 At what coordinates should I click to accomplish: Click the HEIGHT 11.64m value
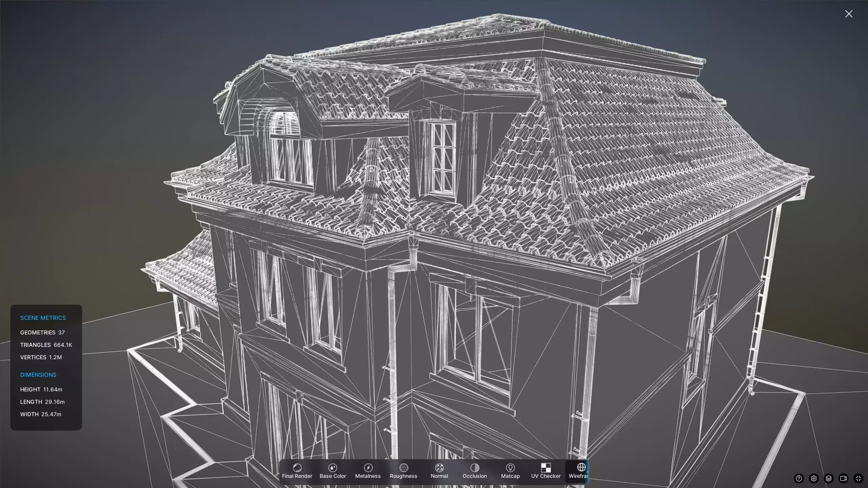tap(41, 389)
